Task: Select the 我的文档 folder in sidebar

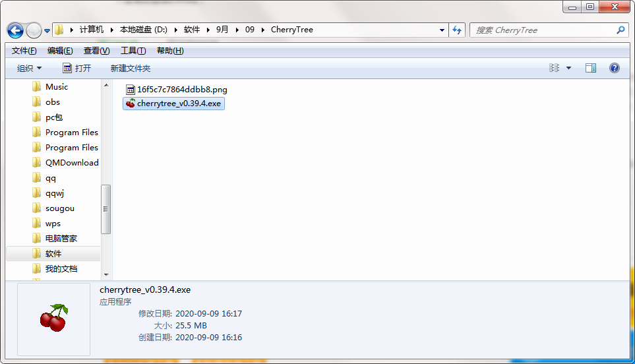Action: [61, 269]
